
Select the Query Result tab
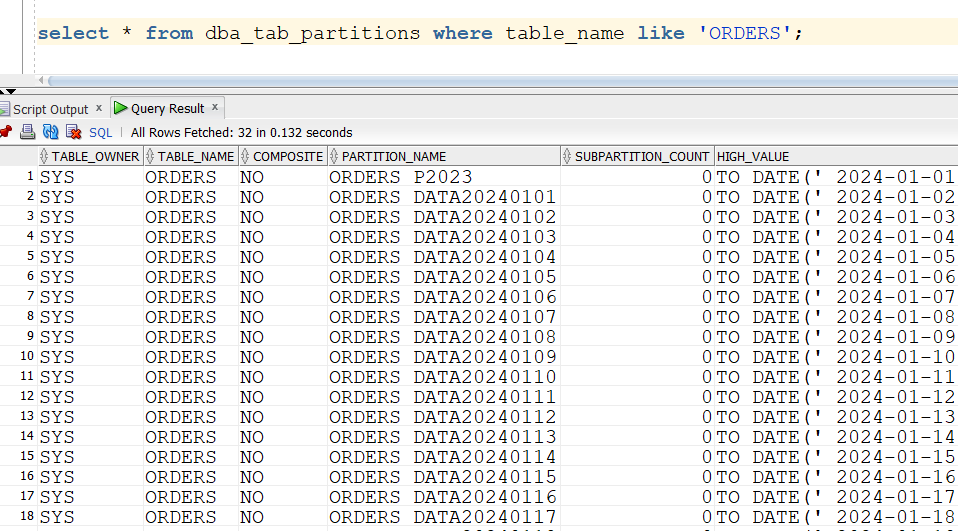click(x=167, y=108)
